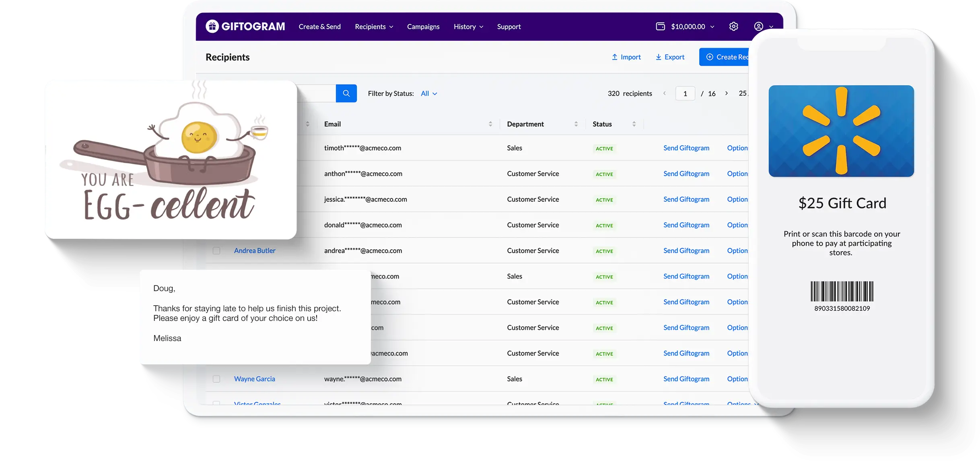Click the Giftogram logo
Screen dimensions: 980x461
coord(245,27)
